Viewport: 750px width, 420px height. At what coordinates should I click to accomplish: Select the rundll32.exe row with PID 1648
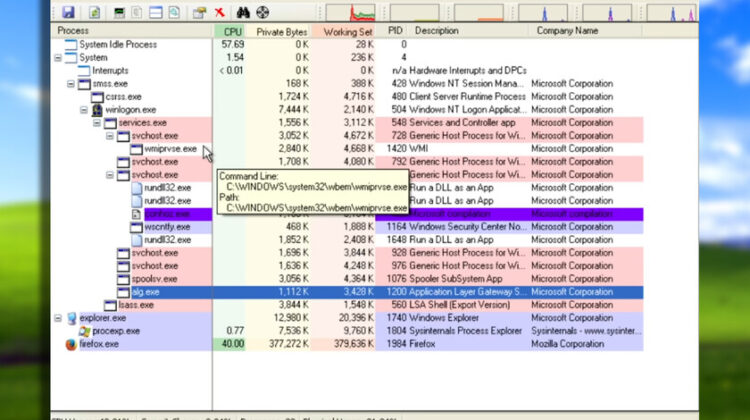pos(347,240)
